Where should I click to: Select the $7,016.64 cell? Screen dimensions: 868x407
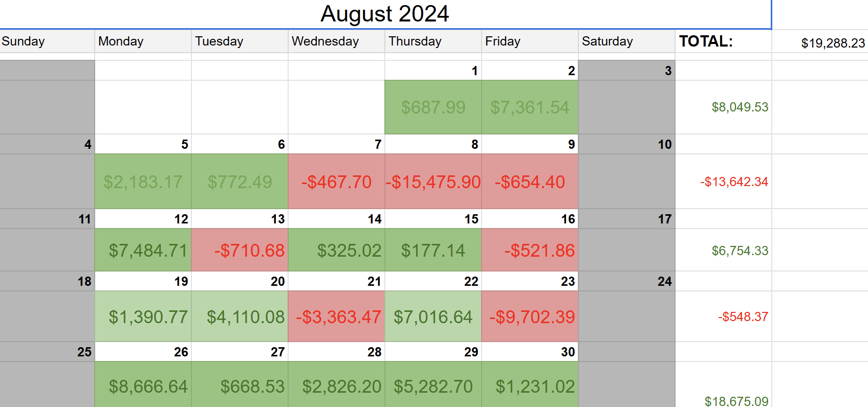pos(433,316)
